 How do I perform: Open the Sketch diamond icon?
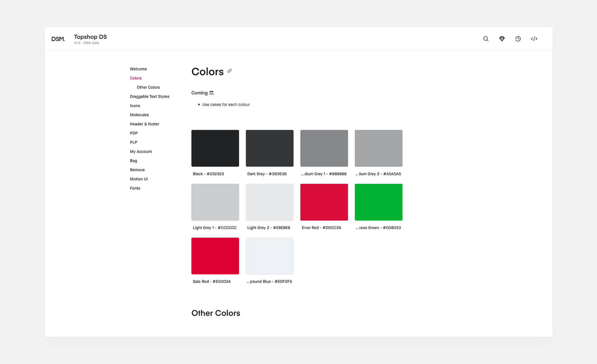click(502, 39)
